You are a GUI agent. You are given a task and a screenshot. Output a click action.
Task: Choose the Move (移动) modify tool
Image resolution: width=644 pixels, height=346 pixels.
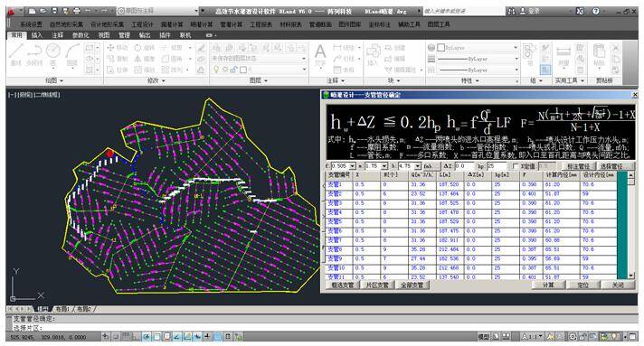click(x=118, y=48)
